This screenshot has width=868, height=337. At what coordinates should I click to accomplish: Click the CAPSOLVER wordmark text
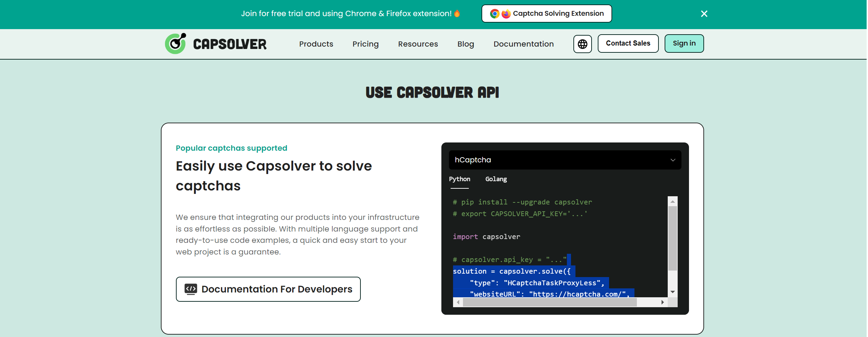point(230,44)
